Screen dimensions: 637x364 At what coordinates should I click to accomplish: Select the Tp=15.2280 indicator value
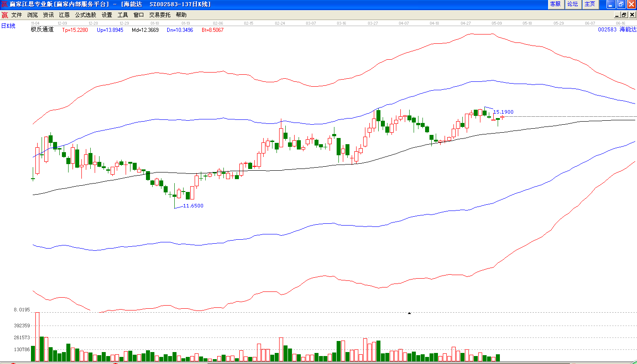[x=75, y=30]
